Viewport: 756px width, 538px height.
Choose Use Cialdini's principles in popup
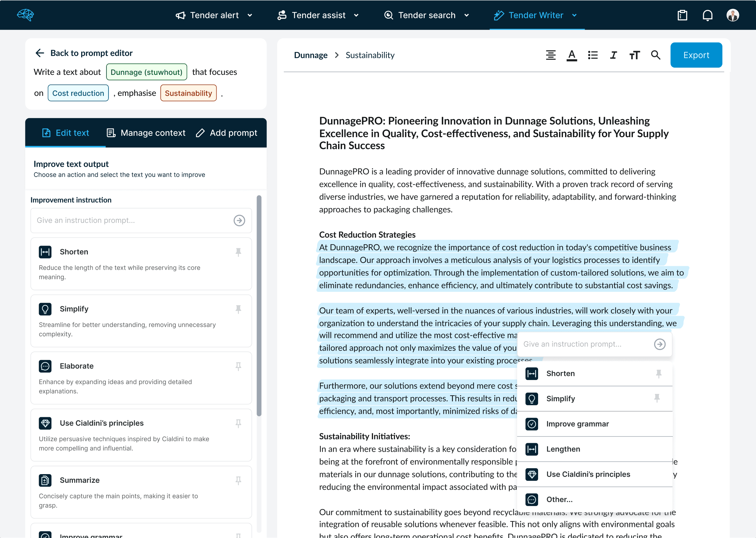595,474
